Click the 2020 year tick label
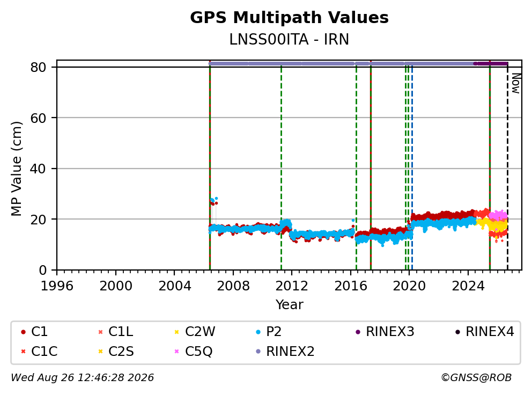 (x=409, y=286)
